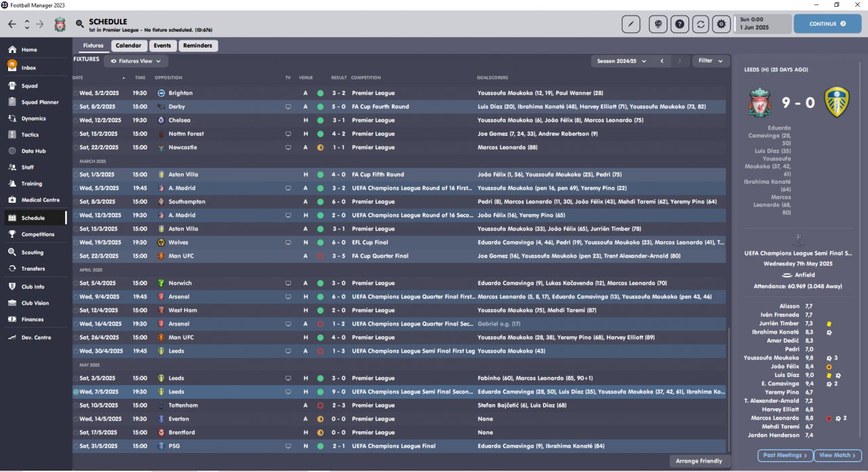
Task: Switch to the Reminders tab
Action: tap(198, 45)
